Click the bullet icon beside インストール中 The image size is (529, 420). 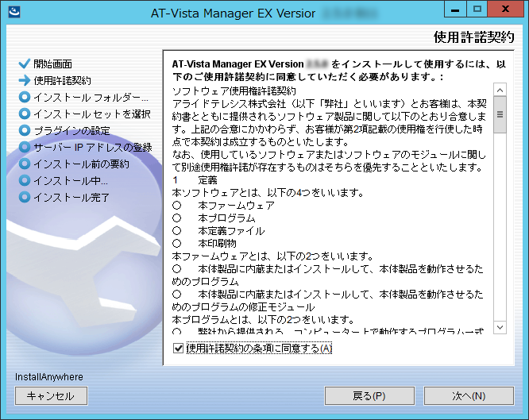pos(24,180)
